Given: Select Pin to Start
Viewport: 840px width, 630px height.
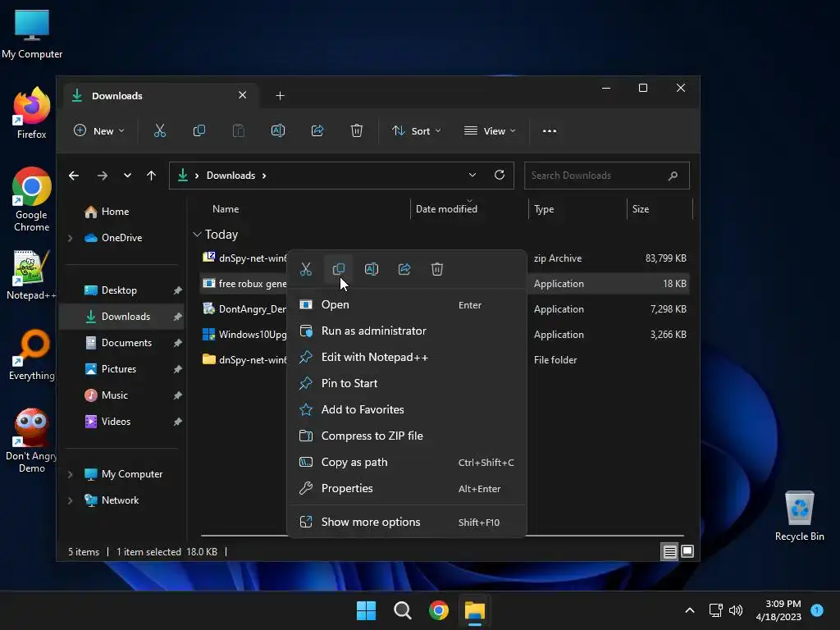Looking at the screenshot, I should click(407, 383).
